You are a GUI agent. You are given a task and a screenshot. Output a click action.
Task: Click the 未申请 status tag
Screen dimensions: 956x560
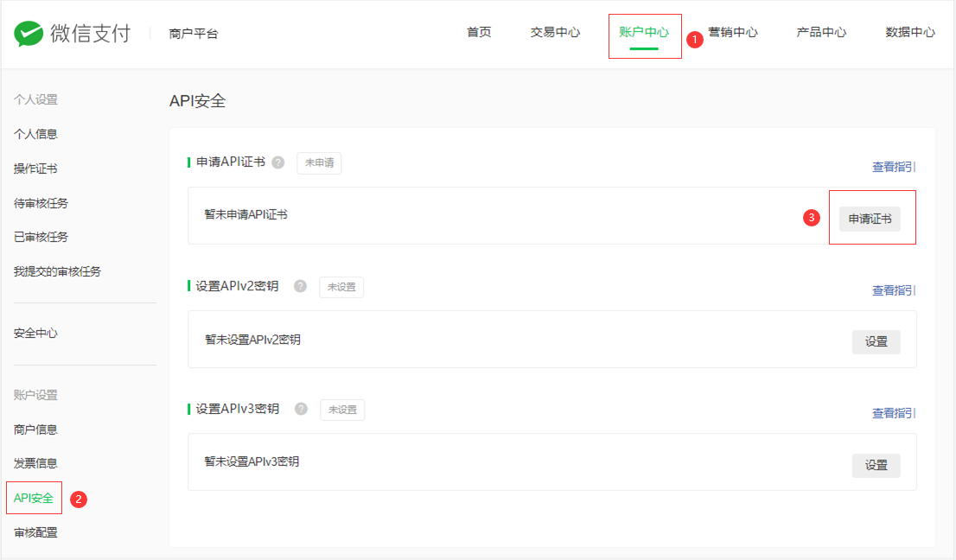319,162
